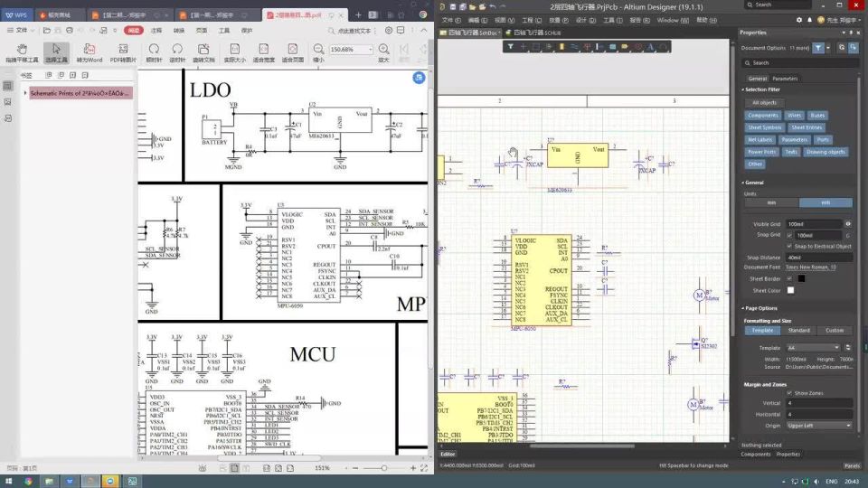This screenshot has width=868, height=488.
Task: Toggle Visible Grid eye icon
Action: pyautogui.click(x=847, y=224)
